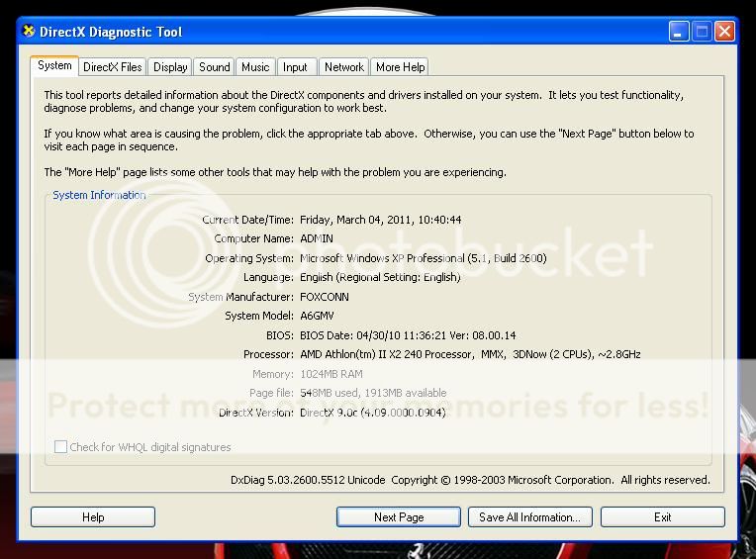
Task: Click the manufacturer value FOXCONN
Action: pos(324,297)
